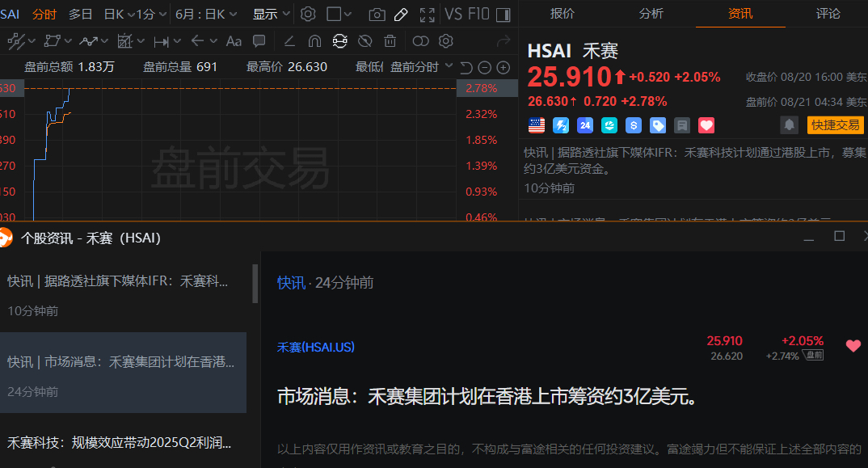The height and width of the screenshot is (468, 868).
Task: Toggle favorite heart beside article quote
Action: coord(853,346)
